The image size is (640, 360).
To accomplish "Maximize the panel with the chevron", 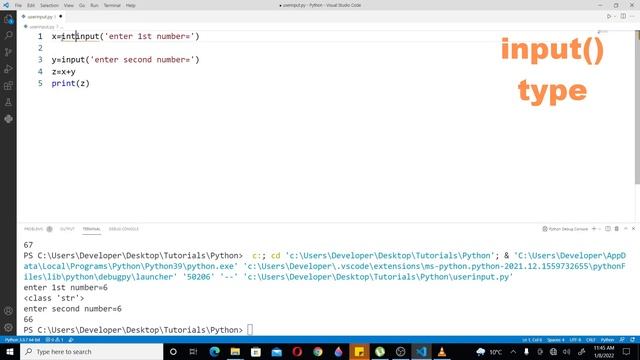I will tap(626, 229).
